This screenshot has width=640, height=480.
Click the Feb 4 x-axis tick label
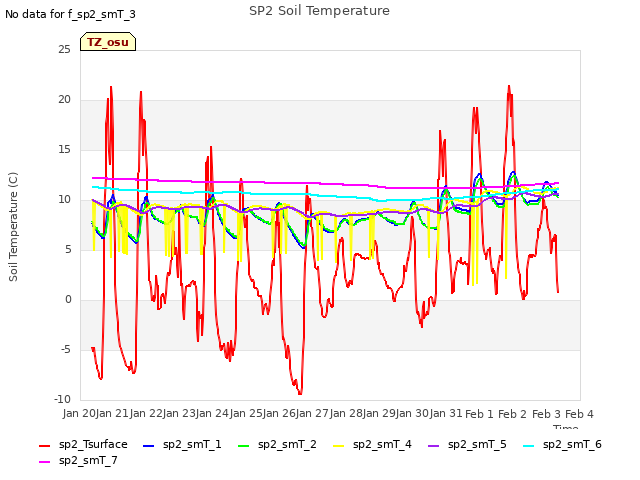pos(579,414)
